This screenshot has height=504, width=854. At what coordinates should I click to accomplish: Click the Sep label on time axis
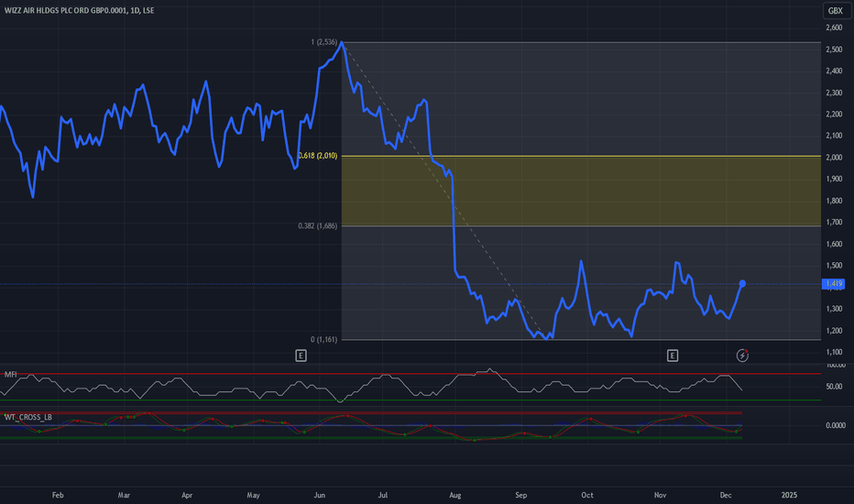point(520,495)
